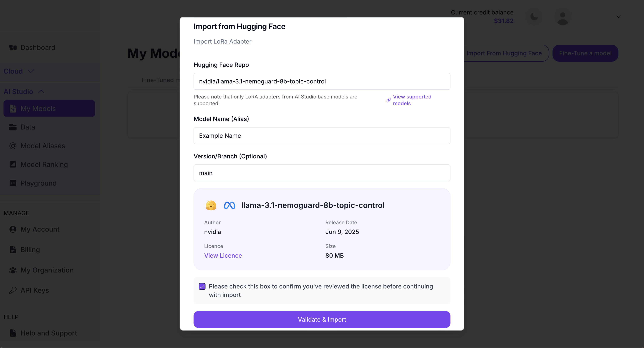Open Billing in the Manage menu

30,250
